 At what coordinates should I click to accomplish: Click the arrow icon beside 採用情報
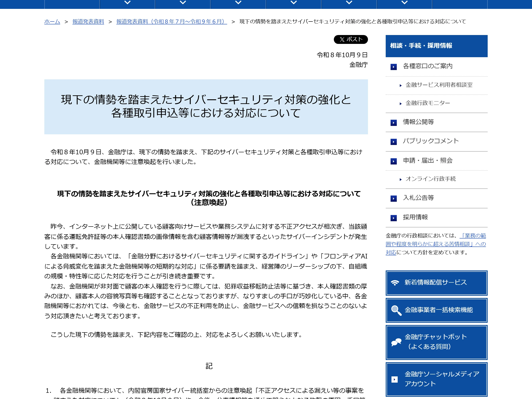coord(393,218)
